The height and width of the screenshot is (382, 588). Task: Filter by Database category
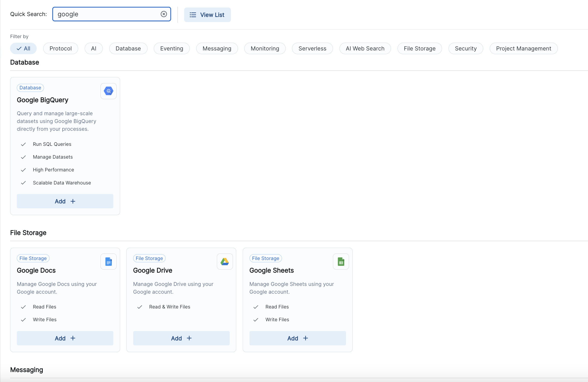128,48
